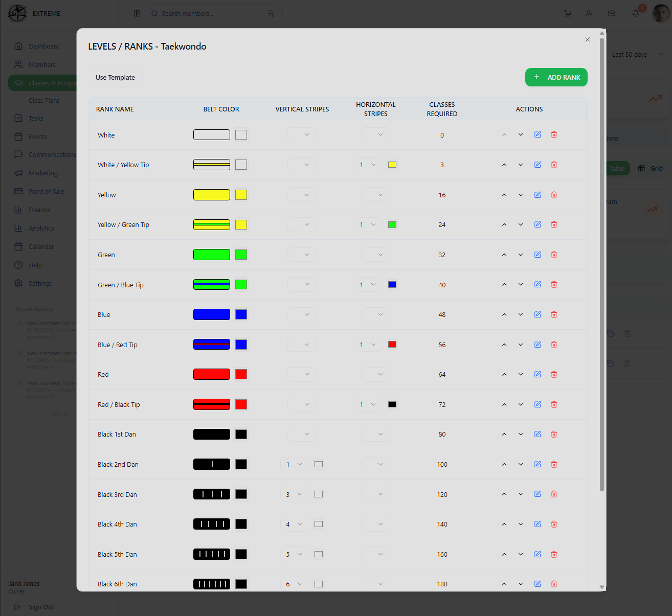Pick stripe color swatch for Black 3rd Dan

(319, 494)
